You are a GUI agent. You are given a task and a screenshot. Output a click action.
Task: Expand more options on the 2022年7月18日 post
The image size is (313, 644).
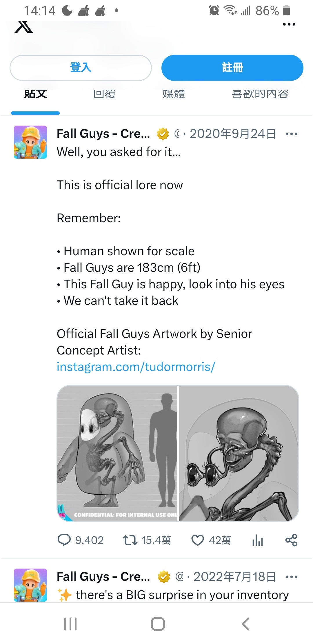[291, 577]
